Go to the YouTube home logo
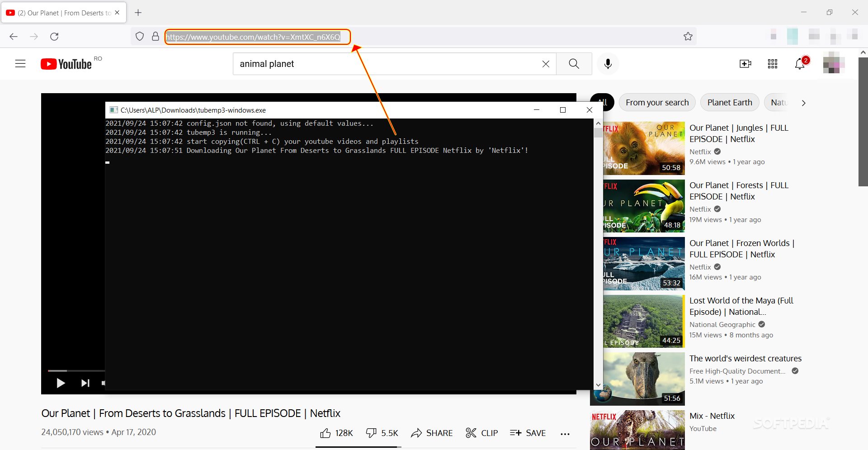This screenshot has height=450, width=868. click(66, 64)
